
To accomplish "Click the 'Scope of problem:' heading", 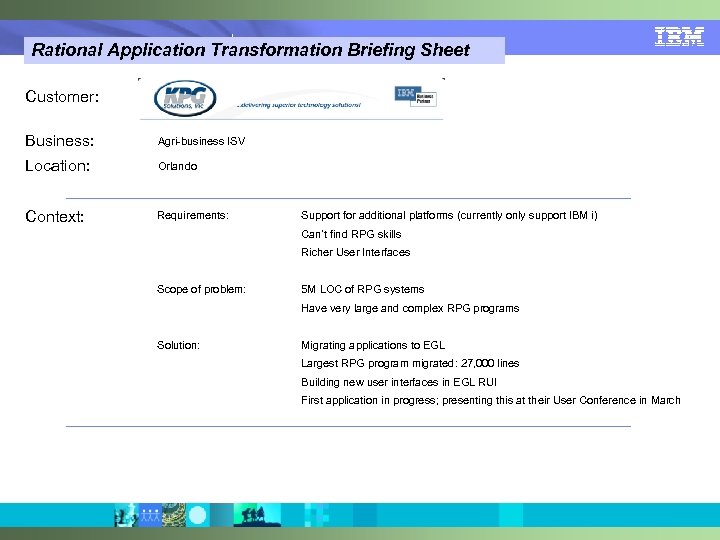I will click(x=201, y=289).
